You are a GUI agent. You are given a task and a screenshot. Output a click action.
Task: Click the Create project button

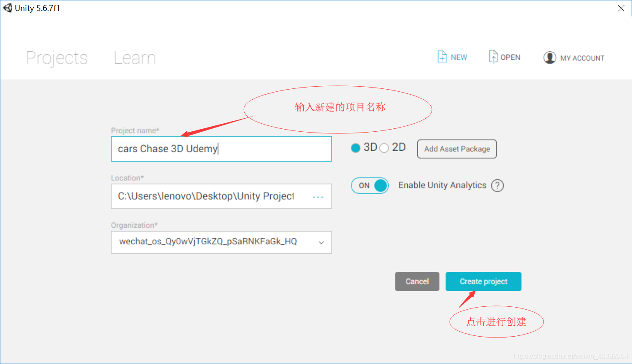(483, 282)
